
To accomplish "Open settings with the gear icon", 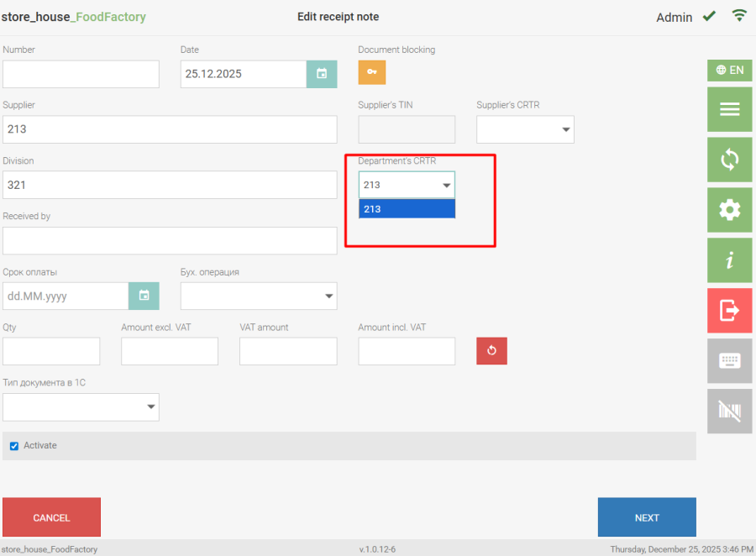I will point(729,210).
